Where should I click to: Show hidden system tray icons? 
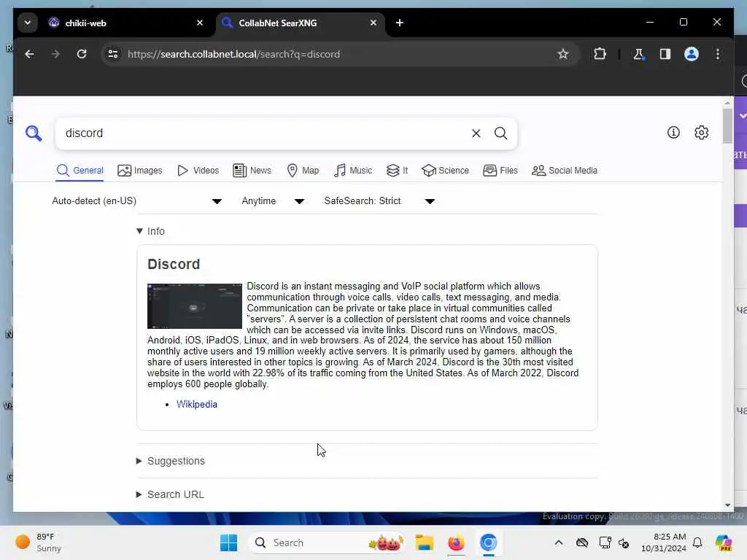(558, 542)
